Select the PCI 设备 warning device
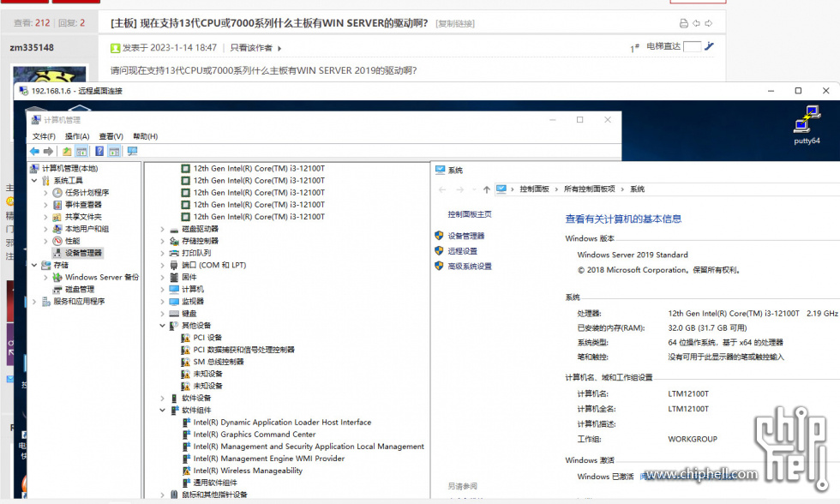 tap(207, 338)
